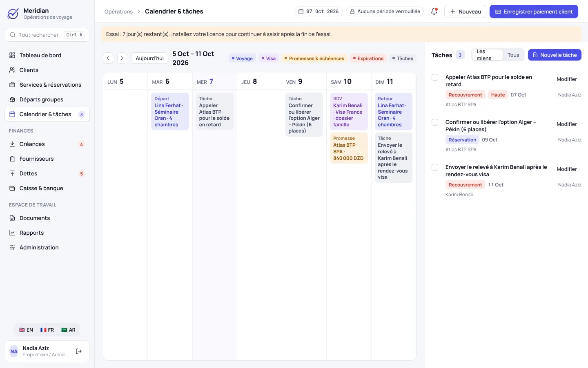Screen dimensions: 588x368
Task: Click the Tout rechercher search field
Action: [47, 35]
